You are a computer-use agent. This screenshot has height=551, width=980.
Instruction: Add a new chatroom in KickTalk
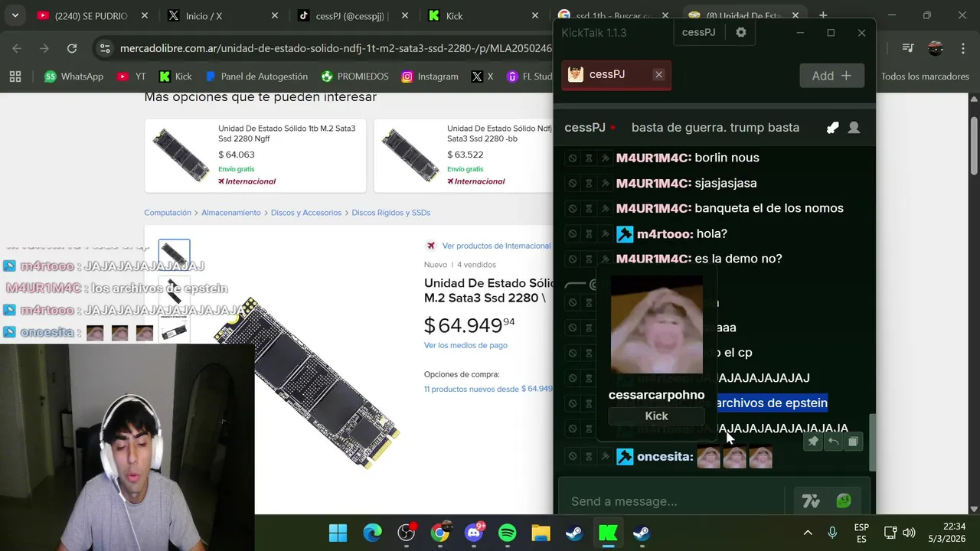tap(831, 76)
